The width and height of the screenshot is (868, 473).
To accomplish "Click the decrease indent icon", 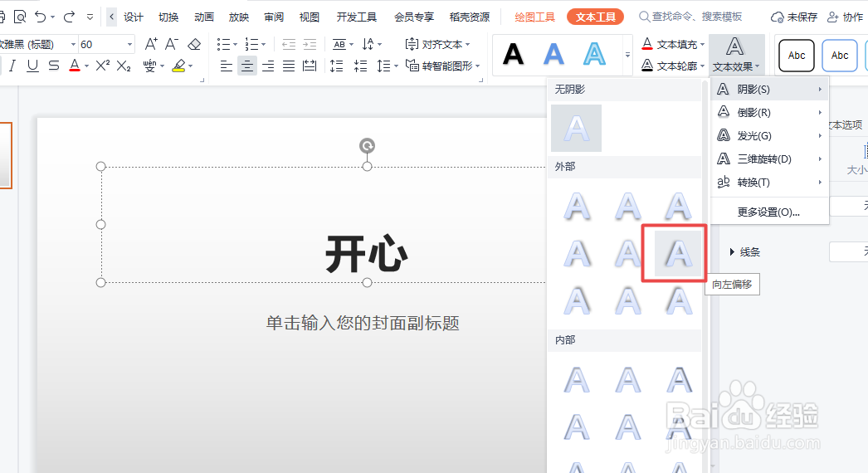I will click(289, 44).
